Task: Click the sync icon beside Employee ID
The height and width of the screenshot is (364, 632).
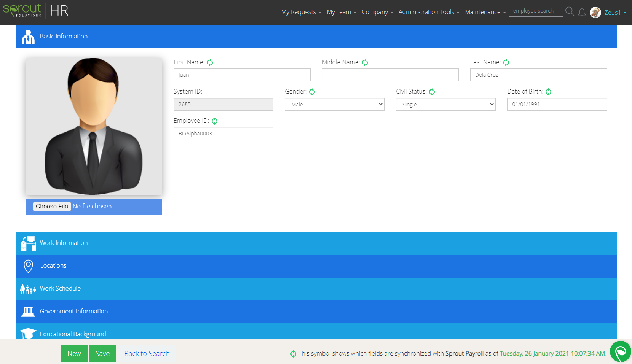Action: click(x=215, y=121)
